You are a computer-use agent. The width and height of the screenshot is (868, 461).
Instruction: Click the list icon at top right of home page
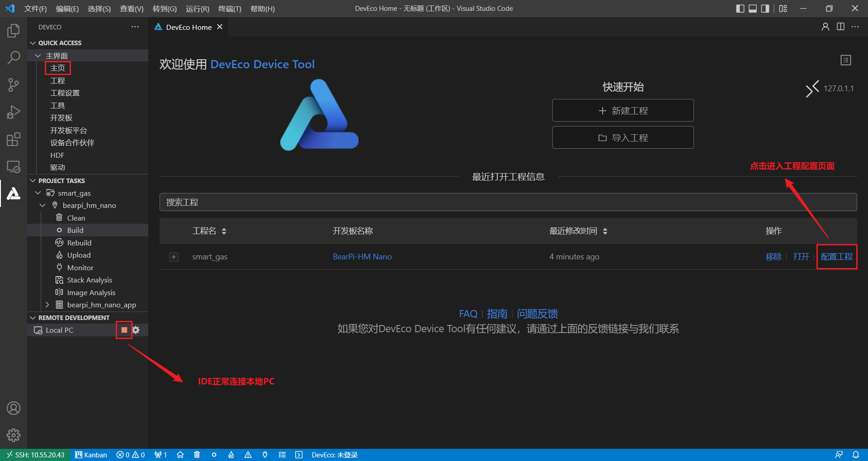click(x=846, y=60)
